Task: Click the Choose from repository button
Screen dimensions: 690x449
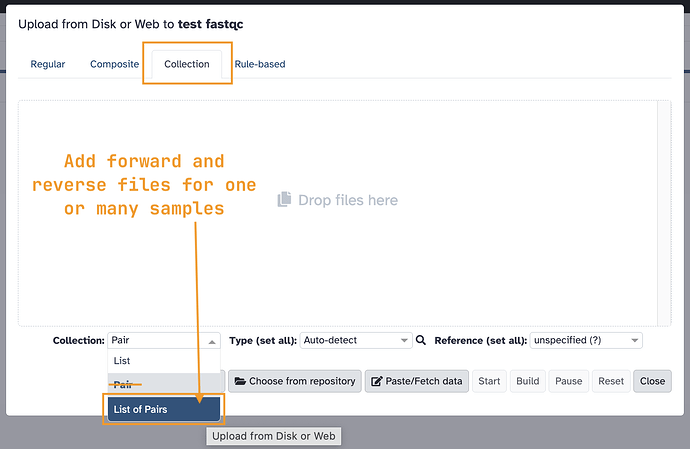Action: pyautogui.click(x=295, y=381)
